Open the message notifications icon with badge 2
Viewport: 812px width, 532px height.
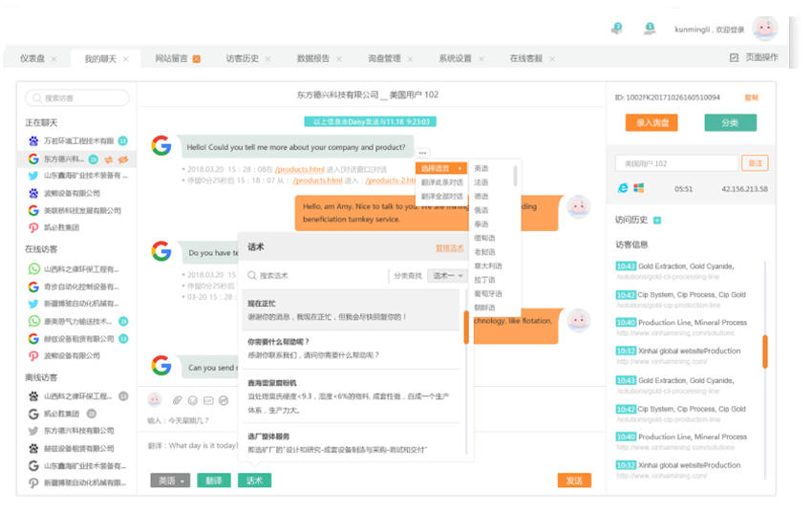[616, 29]
